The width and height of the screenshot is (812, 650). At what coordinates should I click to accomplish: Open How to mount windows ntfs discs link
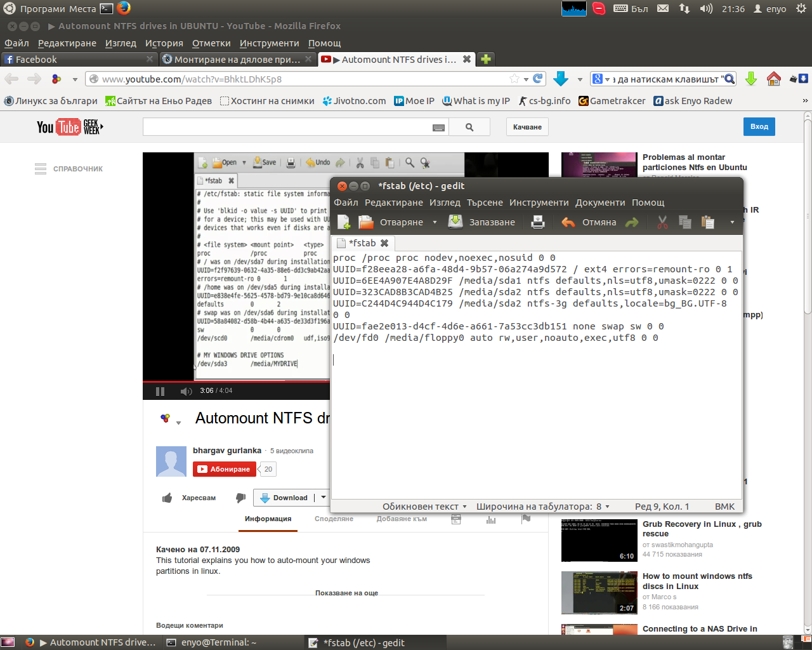697,581
